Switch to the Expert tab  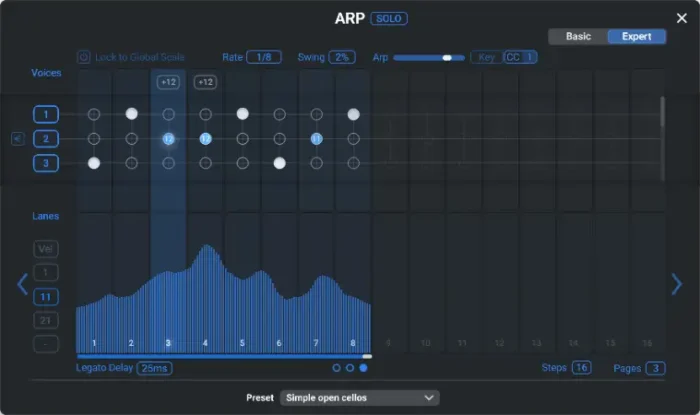pyautogui.click(x=637, y=37)
